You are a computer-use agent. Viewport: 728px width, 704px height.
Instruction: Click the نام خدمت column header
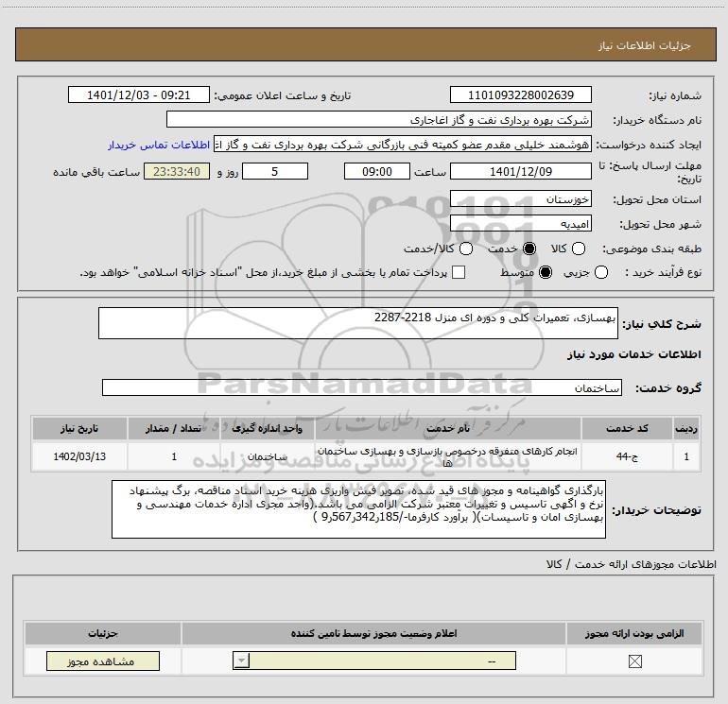(447, 428)
